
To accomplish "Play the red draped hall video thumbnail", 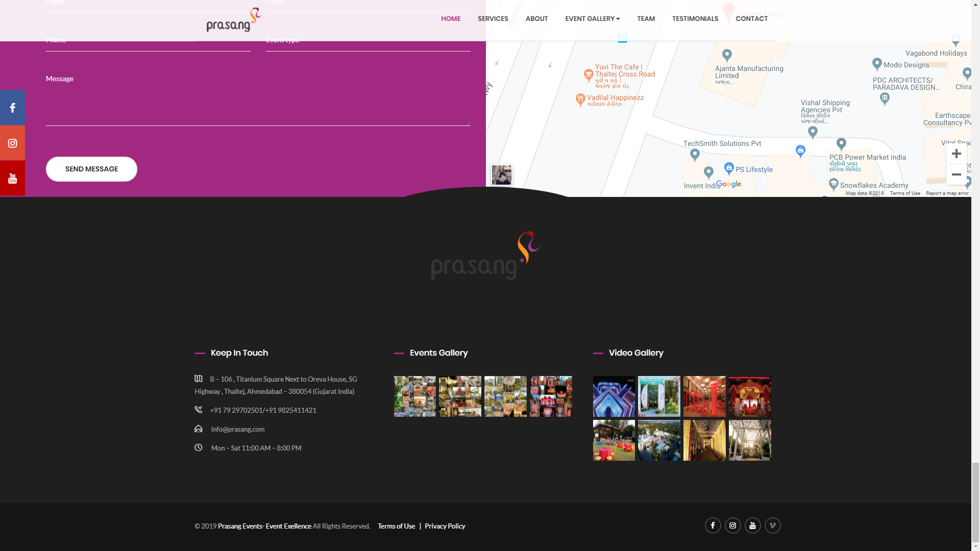I will click(x=704, y=396).
